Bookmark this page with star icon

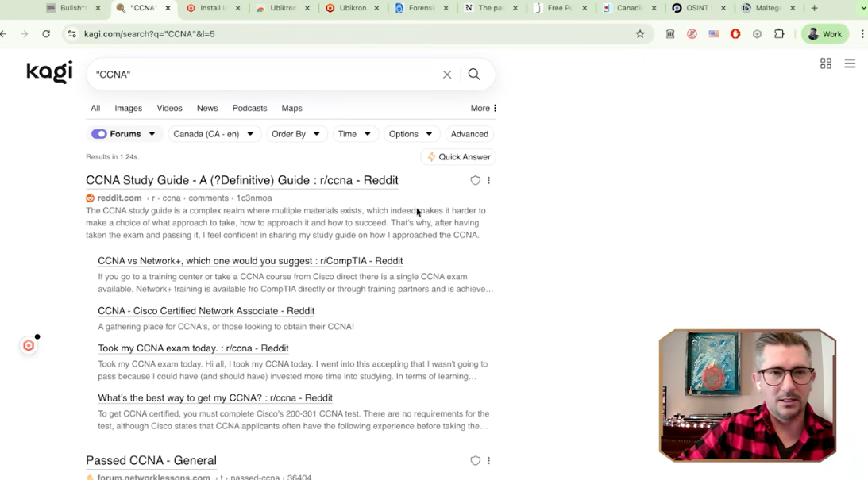[x=640, y=34]
